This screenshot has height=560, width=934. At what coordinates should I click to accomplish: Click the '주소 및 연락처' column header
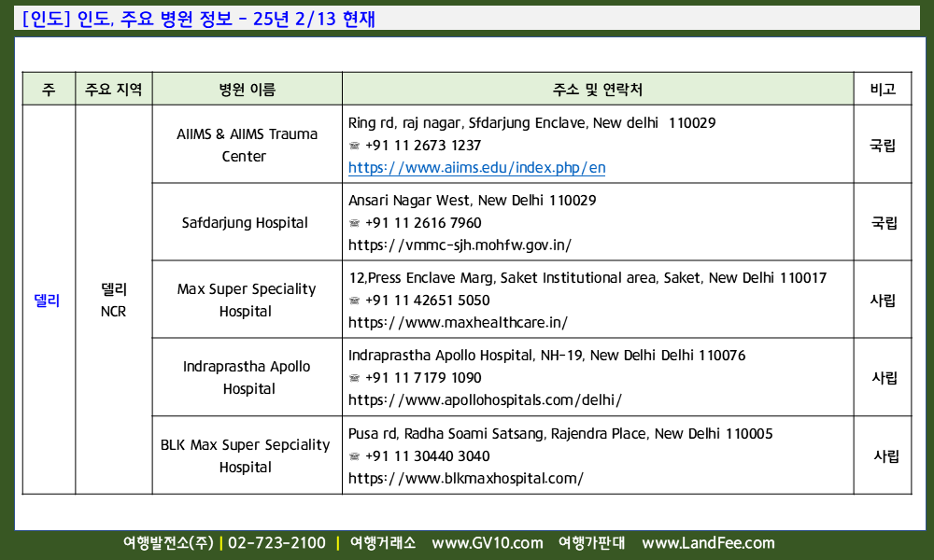coord(598,90)
